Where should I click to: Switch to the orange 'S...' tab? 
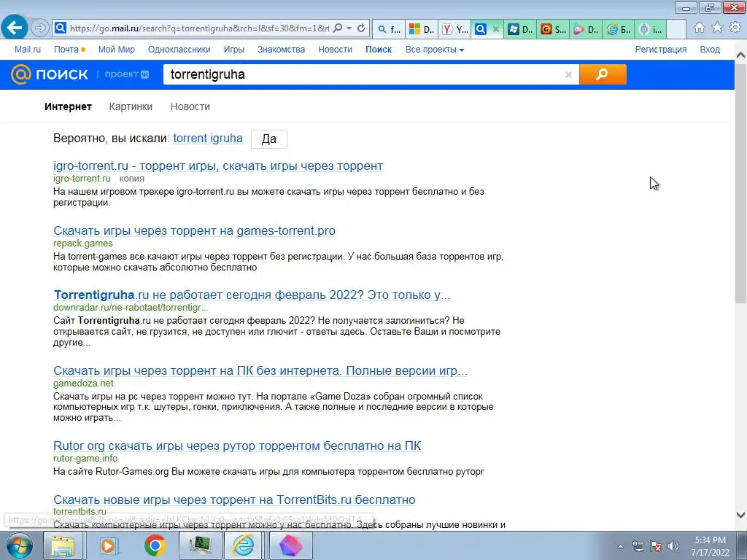(x=554, y=29)
